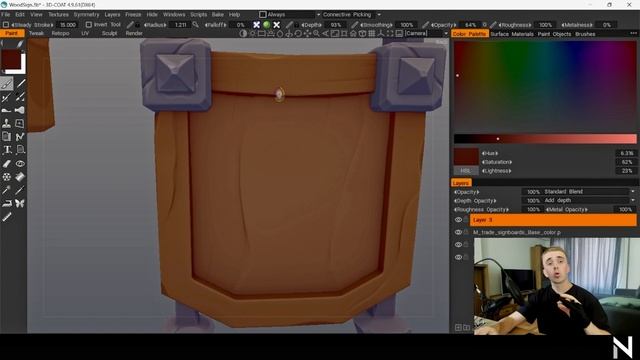640x360 pixels.
Task: Click the Radius value field 1.211
Action: pyautogui.click(x=180, y=25)
